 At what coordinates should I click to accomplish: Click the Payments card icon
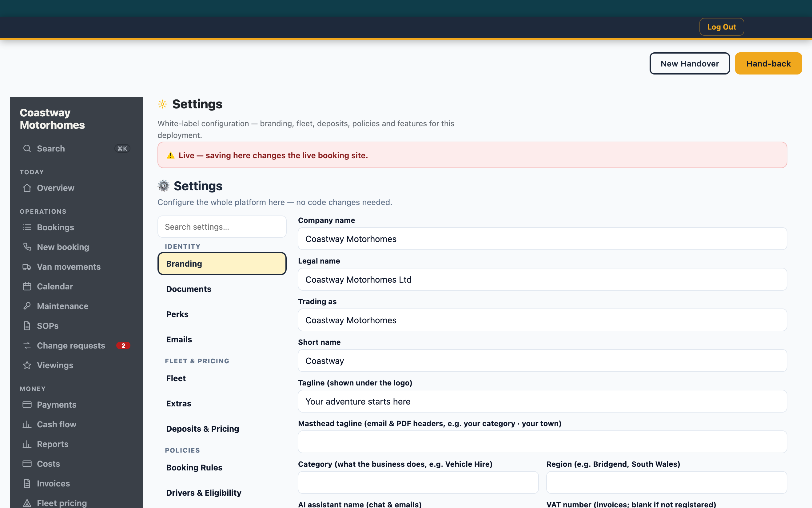pyautogui.click(x=27, y=405)
